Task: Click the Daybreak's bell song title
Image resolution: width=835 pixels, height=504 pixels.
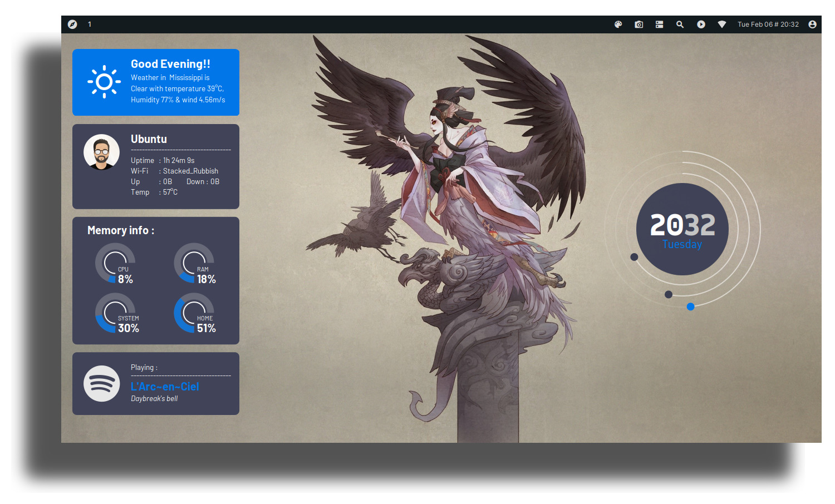Action: 154,399
